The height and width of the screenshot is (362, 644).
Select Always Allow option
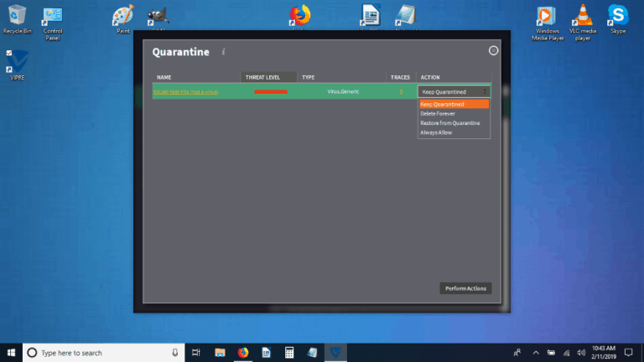(436, 132)
